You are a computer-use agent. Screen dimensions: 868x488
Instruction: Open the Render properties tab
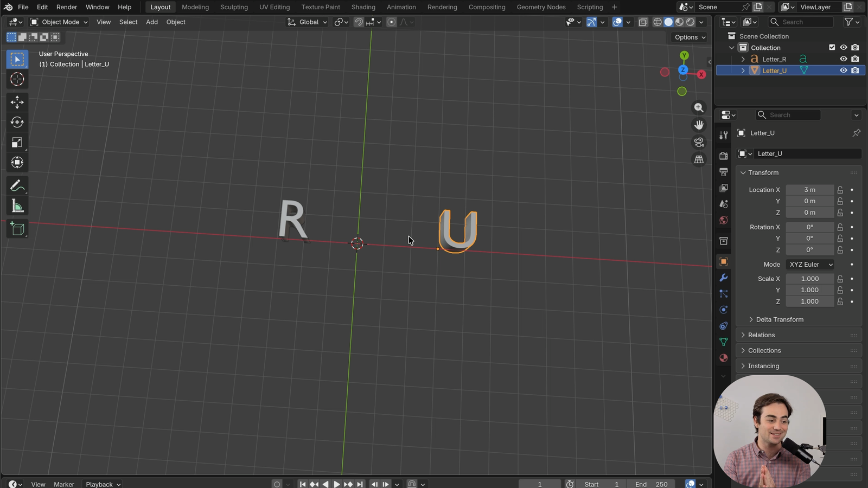click(x=723, y=156)
